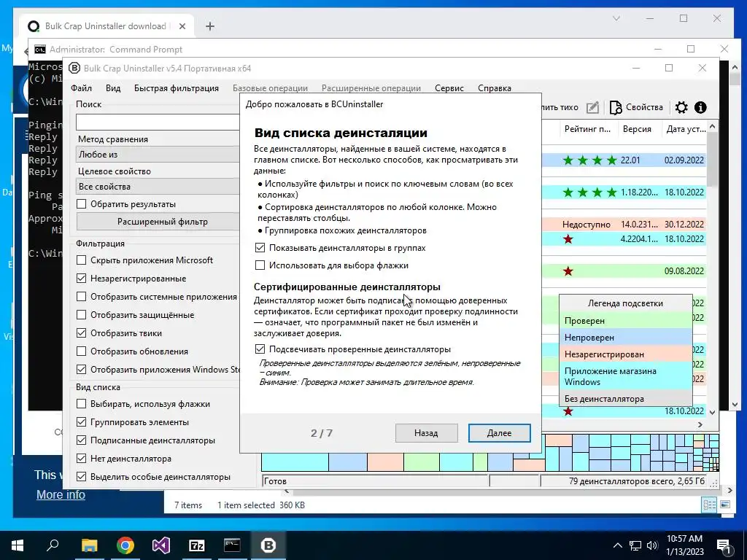Screen dimensions: 747x560
Task: Switch Explorer to large icons view
Action: [x=725, y=505]
